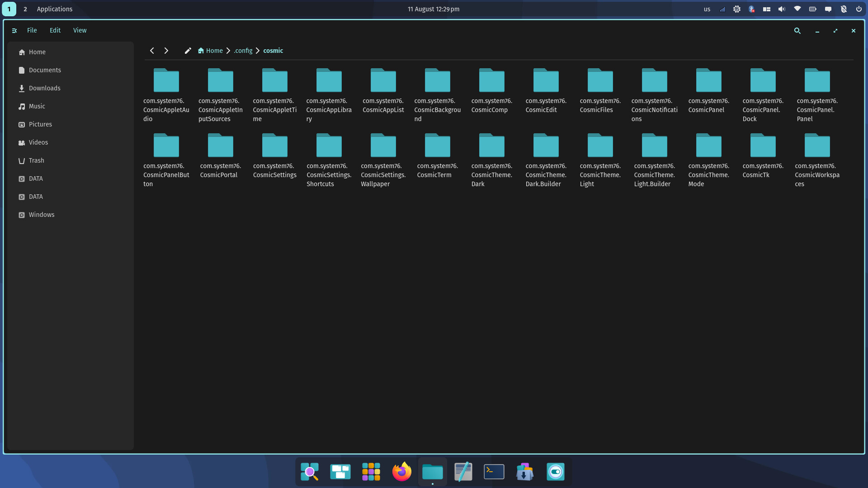Screen dimensions: 868x488
Task: Open the Applications panel button
Action: [x=55, y=9]
